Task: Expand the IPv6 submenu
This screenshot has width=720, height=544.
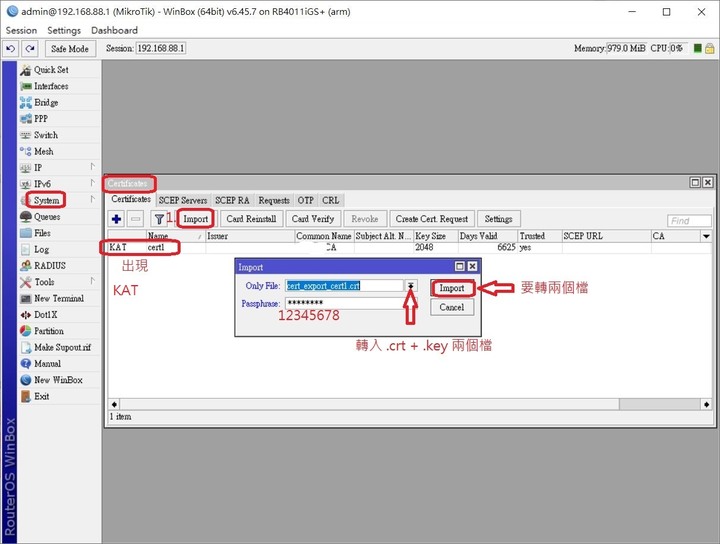Action: pyautogui.click(x=93, y=183)
